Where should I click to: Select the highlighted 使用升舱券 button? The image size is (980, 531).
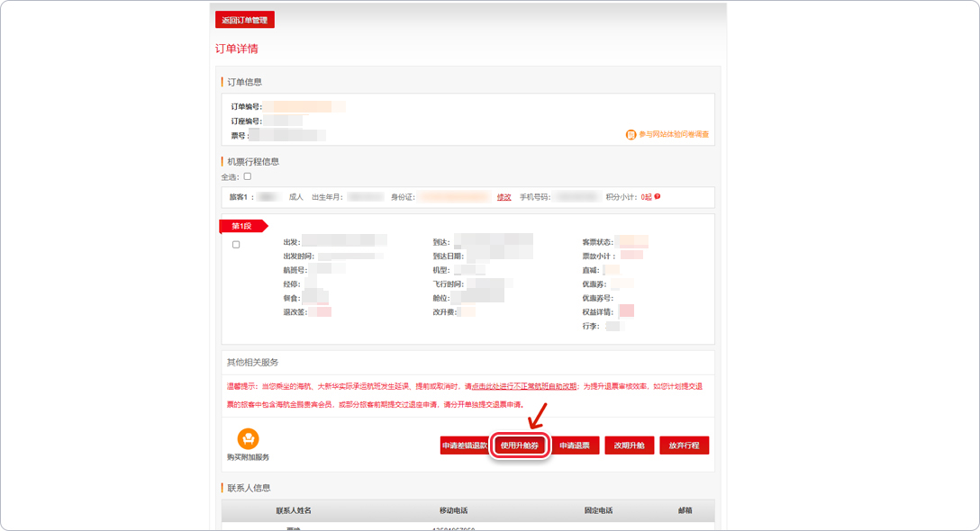[520, 445]
